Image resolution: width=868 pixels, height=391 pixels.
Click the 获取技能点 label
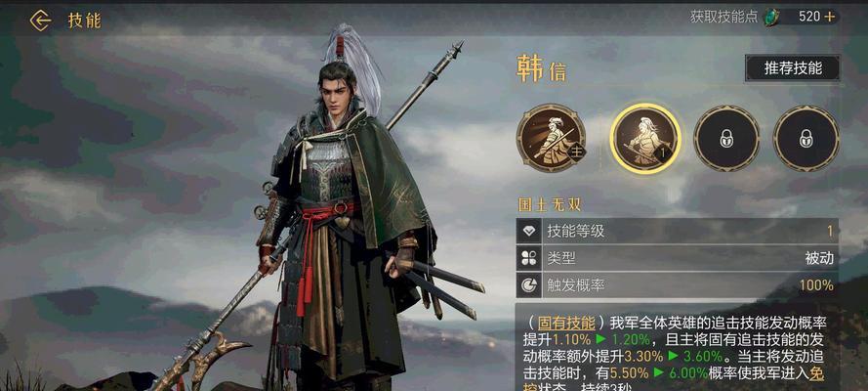[723, 17]
